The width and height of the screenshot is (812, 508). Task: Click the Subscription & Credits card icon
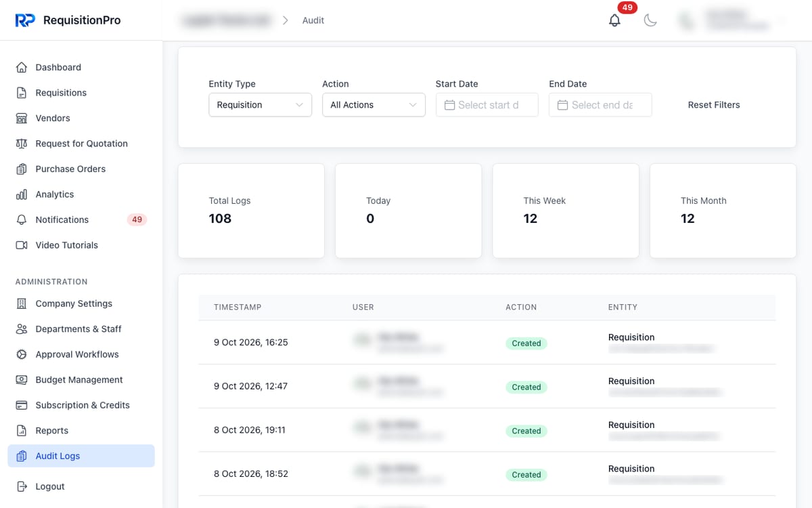pos(22,405)
